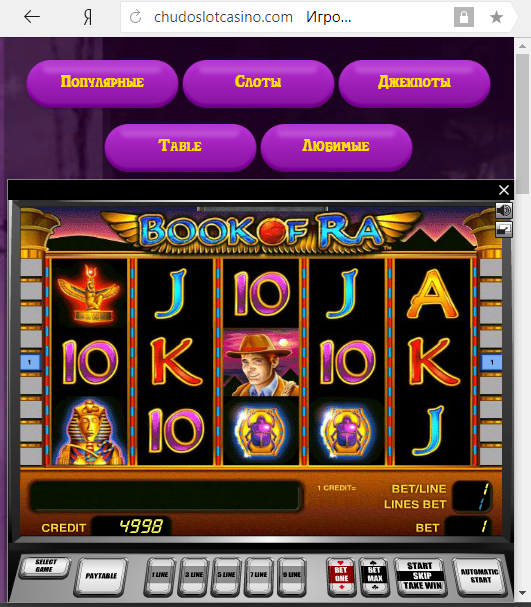Open the Yandex 'Я' home icon

[x=88, y=17]
